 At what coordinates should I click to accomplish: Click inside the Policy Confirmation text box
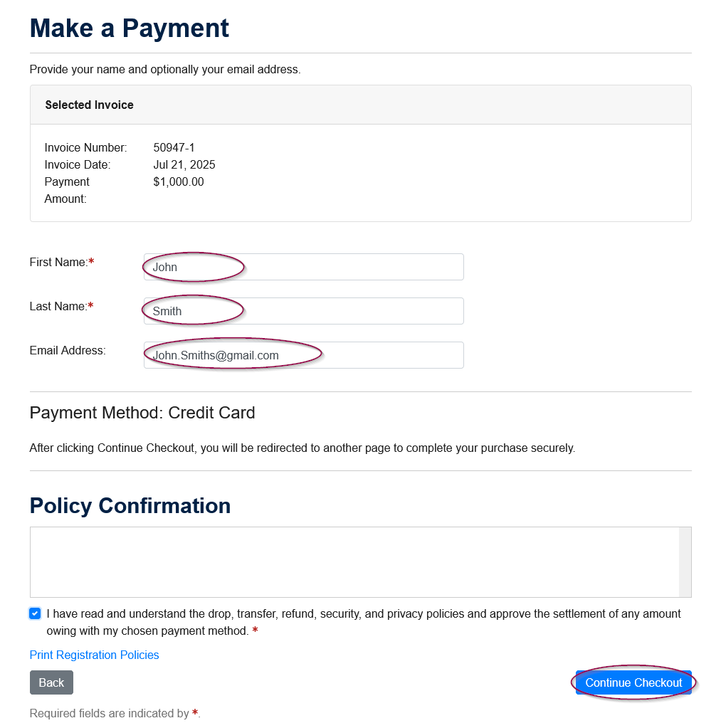point(354,562)
